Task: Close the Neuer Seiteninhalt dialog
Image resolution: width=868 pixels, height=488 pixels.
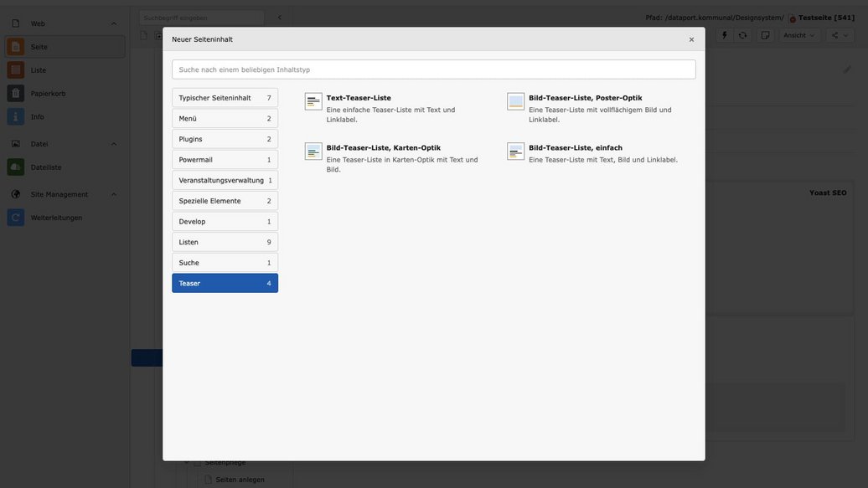Action: pos(691,39)
